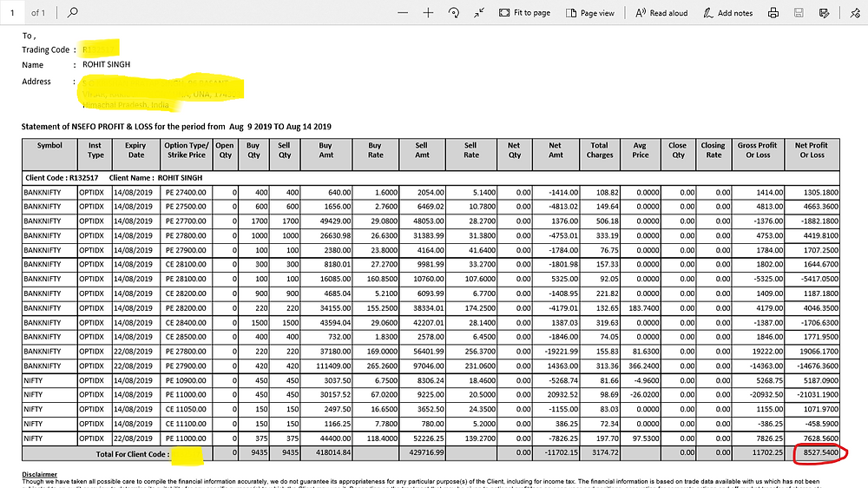Click the Save as icon
The height and width of the screenshot is (488, 868).
tap(825, 13)
